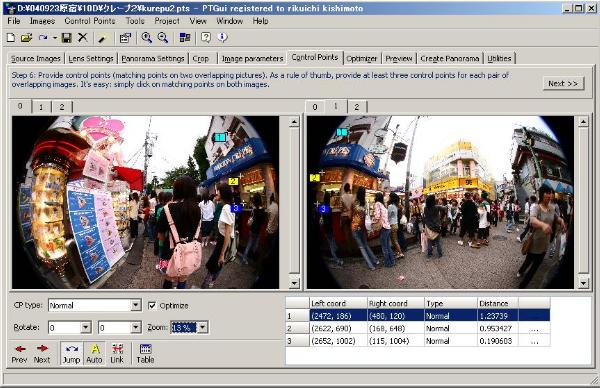Switch to Preview tab
Viewport: 600px width, 388px height.
point(399,59)
